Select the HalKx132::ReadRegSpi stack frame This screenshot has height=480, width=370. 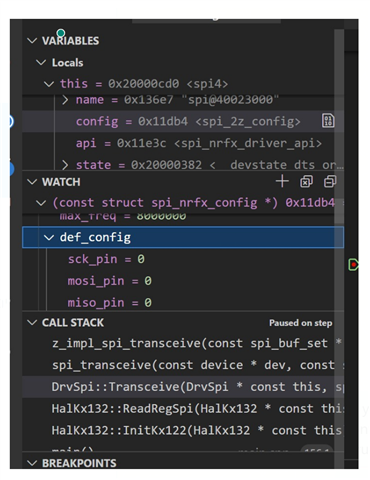click(x=183, y=409)
